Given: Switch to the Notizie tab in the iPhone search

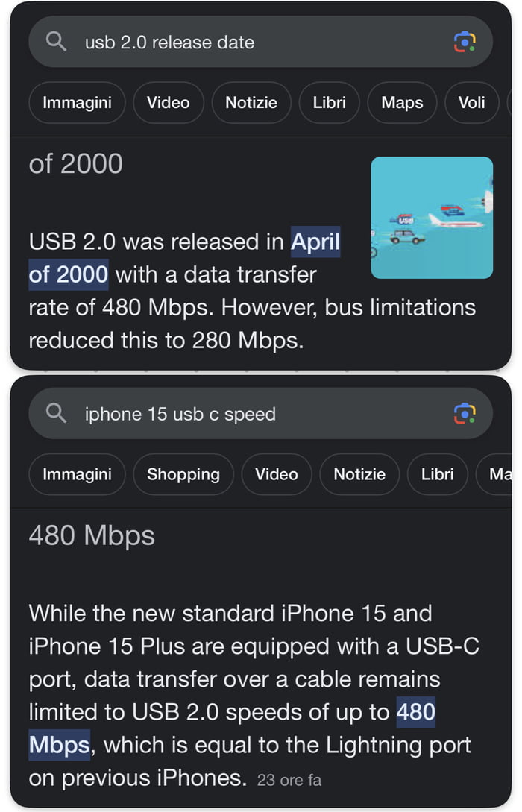Looking at the screenshot, I should coord(359,474).
